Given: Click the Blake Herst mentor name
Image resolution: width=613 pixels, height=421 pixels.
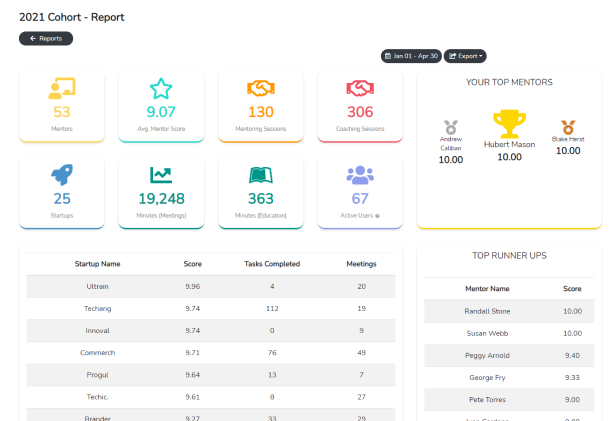Looking at the screenshot, I should [568, 139].
